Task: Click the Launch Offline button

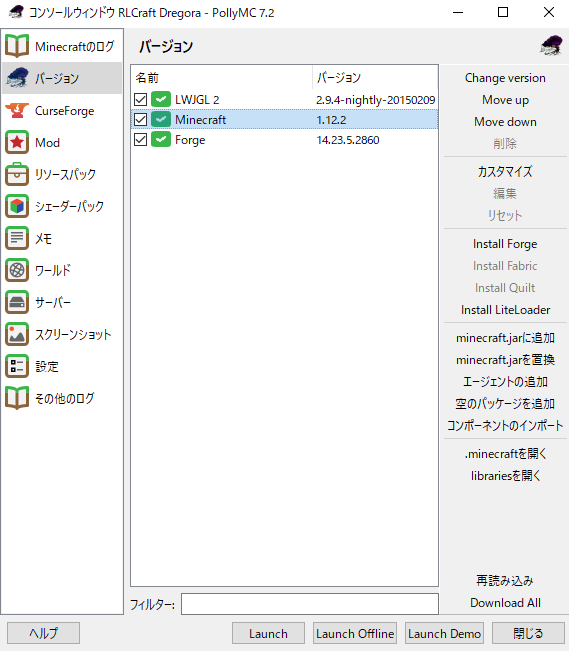Action: (355, 633)
